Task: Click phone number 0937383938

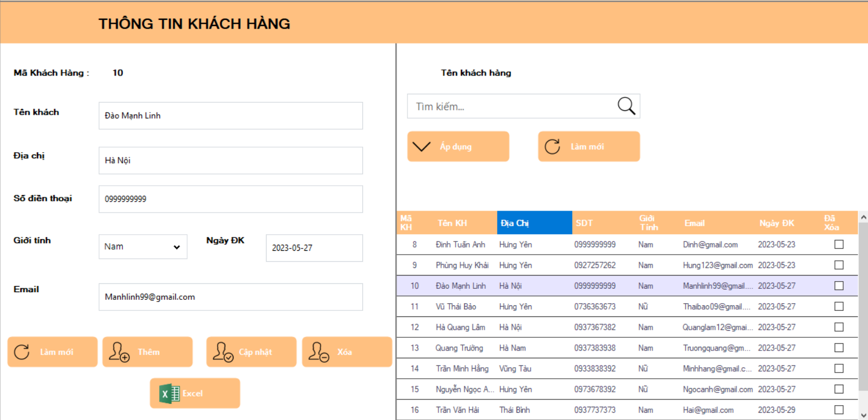Action: click(595, 348)
